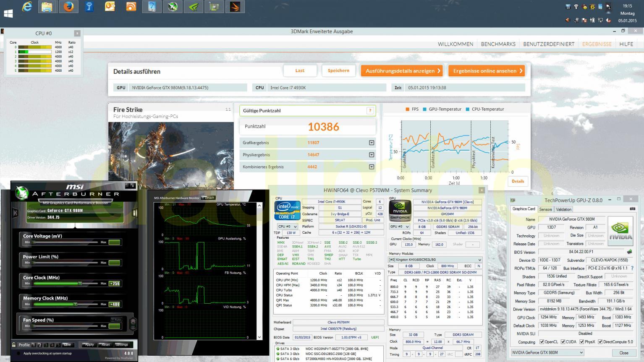
Task: Click Apply in MSI Afterburner
Action: click(89, 345)
